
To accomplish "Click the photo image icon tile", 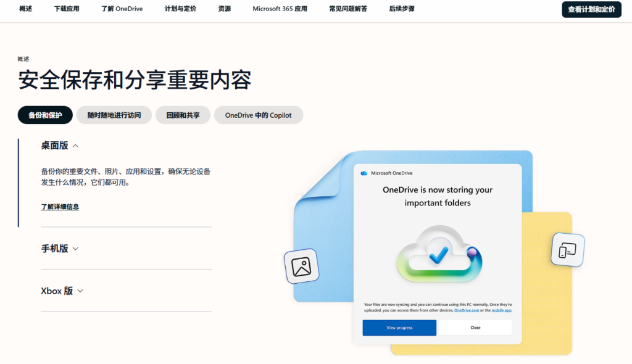I will click(x=301, y=267).
